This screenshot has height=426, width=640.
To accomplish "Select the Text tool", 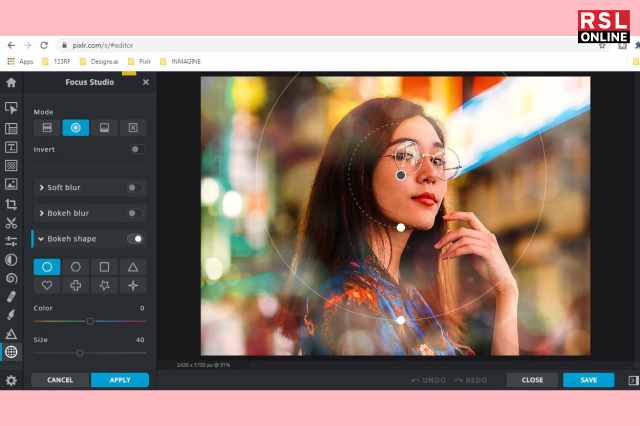I will point(11,147).
